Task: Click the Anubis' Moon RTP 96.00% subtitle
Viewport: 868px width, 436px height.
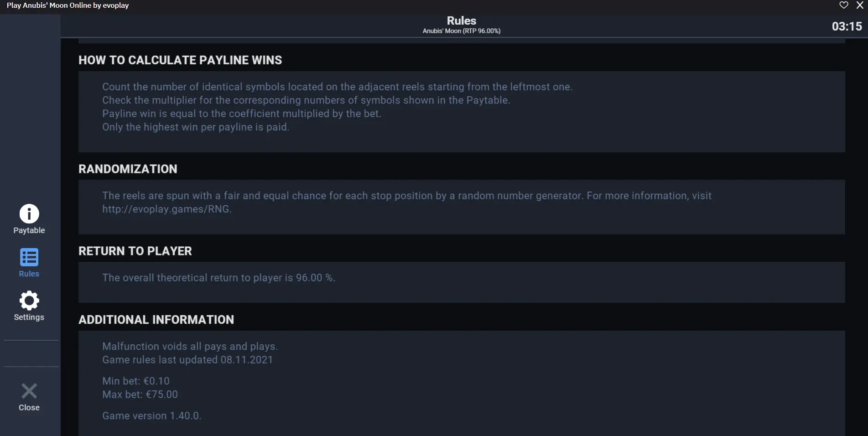Action: pos(462,31)
